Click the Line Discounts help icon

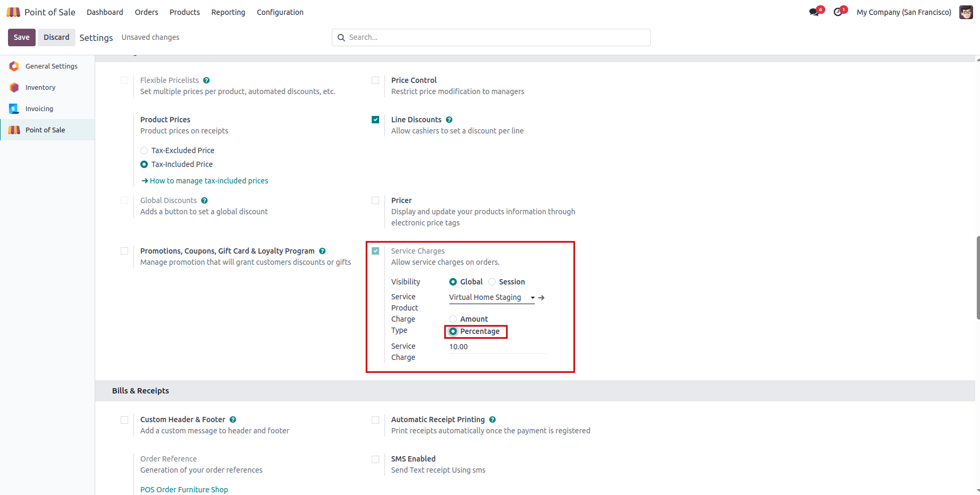pyautogui.click(x=449, y=120)
